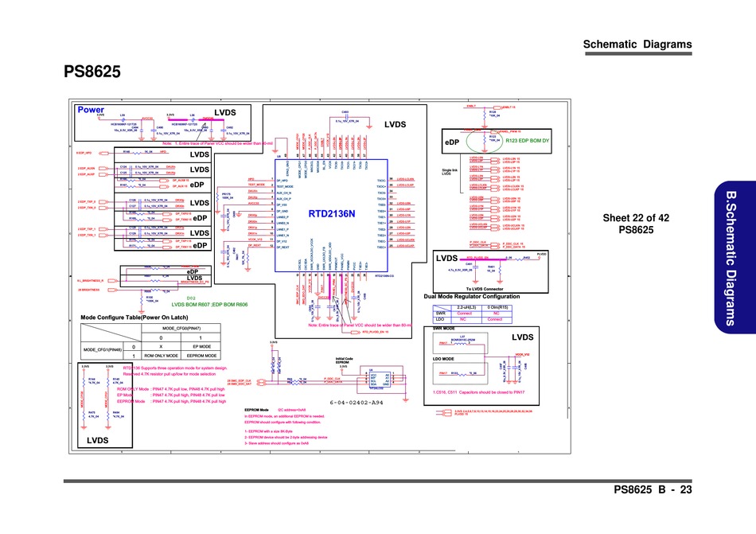This screenshot has width=756, height=534.
Task: Click the '0 Ohm(R15)' column header
Action: 497,307
